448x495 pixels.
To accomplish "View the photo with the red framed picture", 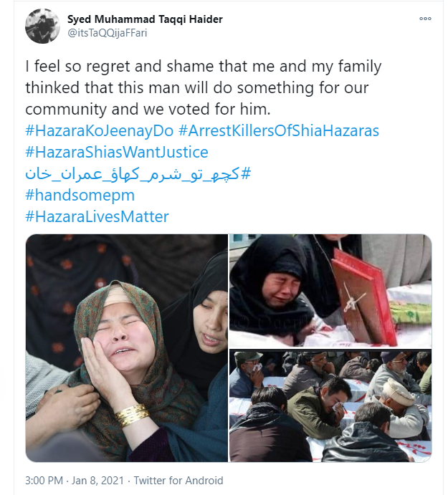I will point(330,291).
